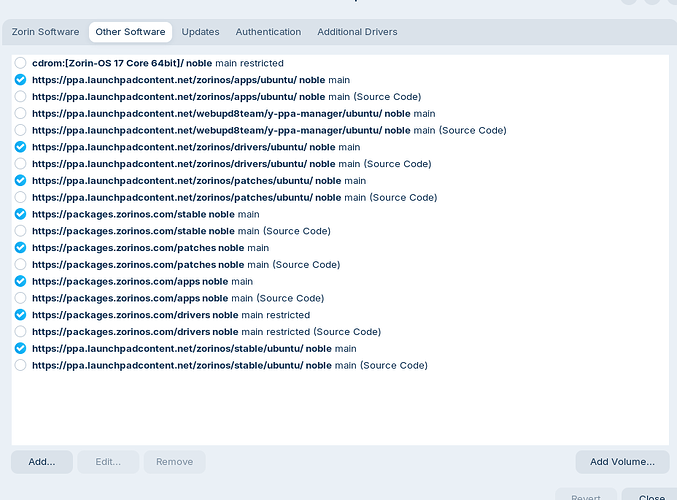This screenshot has height=500, width=677.
Task: Select the cdrom:[Zorin-OS 17 Core 64bit] row text
Action: 158,63
